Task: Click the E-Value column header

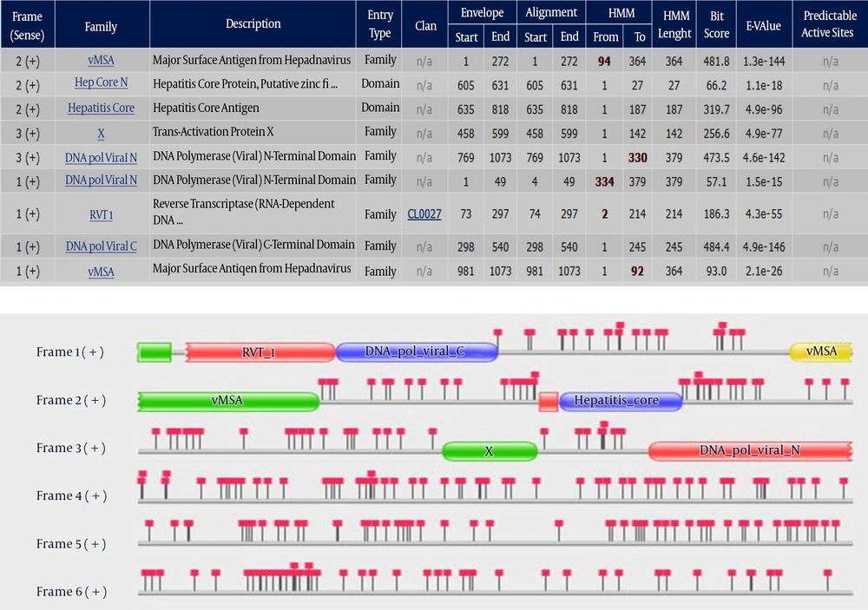Action: coord(763,25)
